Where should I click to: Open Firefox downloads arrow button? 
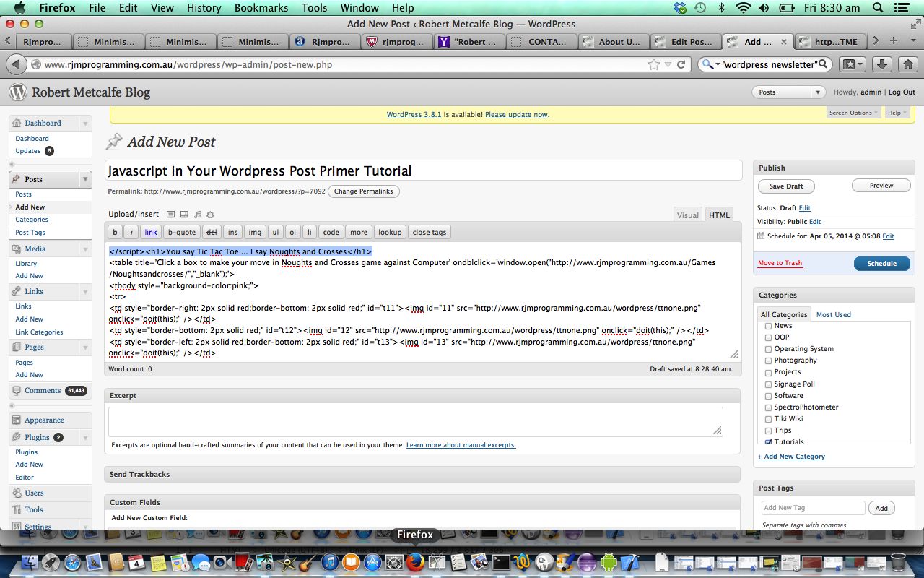tap(881, 64)
